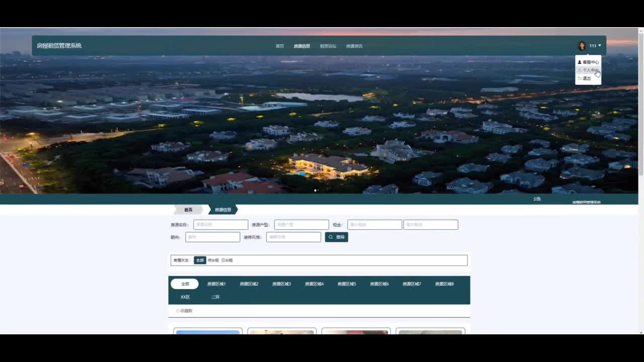Screen dimensions: 644x362
Task: Open 房源资讯 in the top navigation
Action: tap(354, 46)
